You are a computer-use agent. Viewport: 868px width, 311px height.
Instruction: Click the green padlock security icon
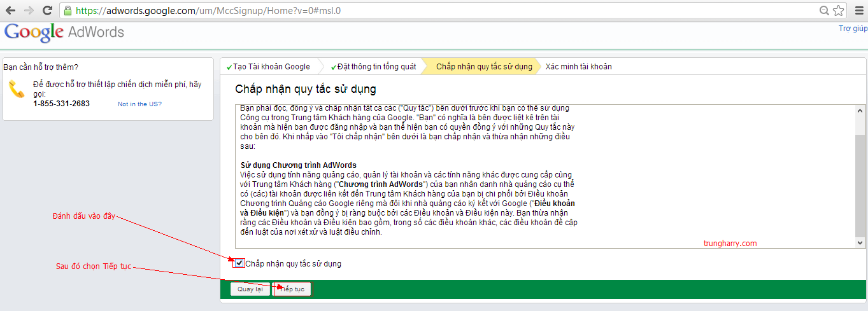point(68,10)
